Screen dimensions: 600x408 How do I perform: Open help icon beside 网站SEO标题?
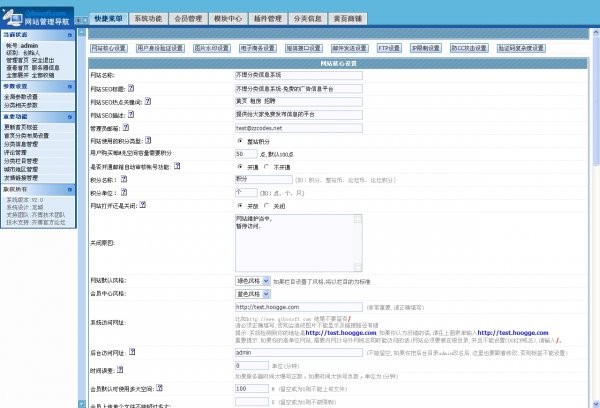tap(131, 88)
